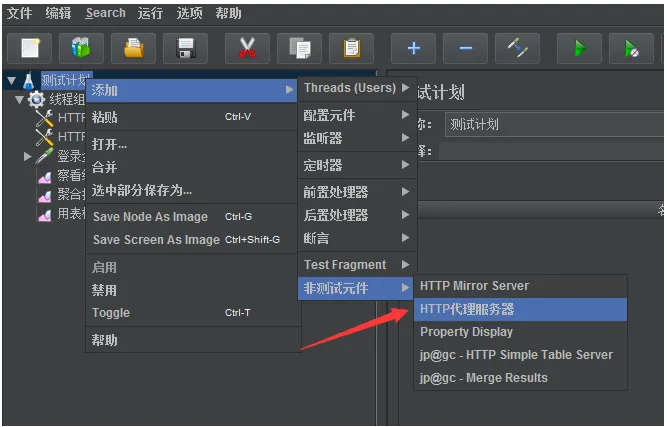The height and width of the screenshot is (427, 667).
Task: Open the 非测试元件 submenu
Action: [356, 288]
